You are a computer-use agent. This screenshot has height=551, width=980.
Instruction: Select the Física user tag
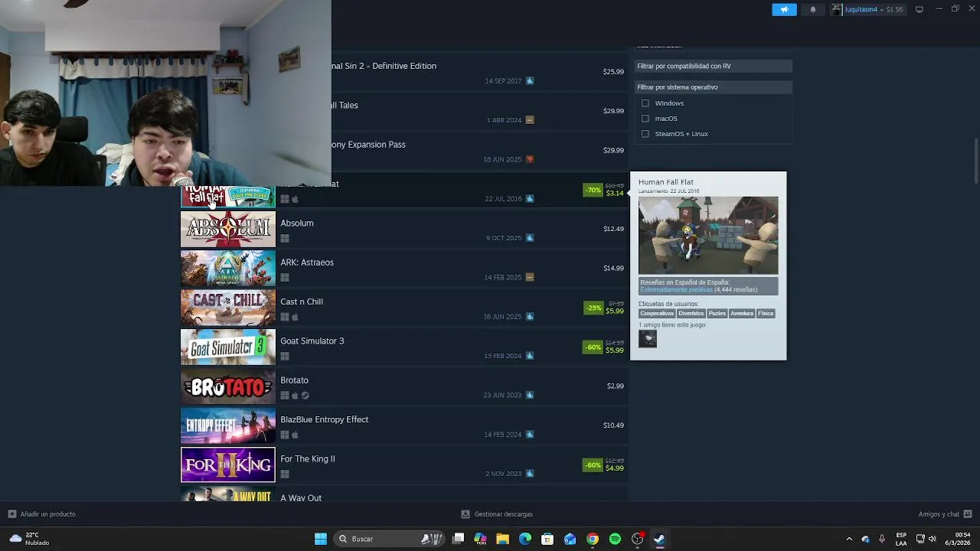pyautogui.click(x=766, y=314)
